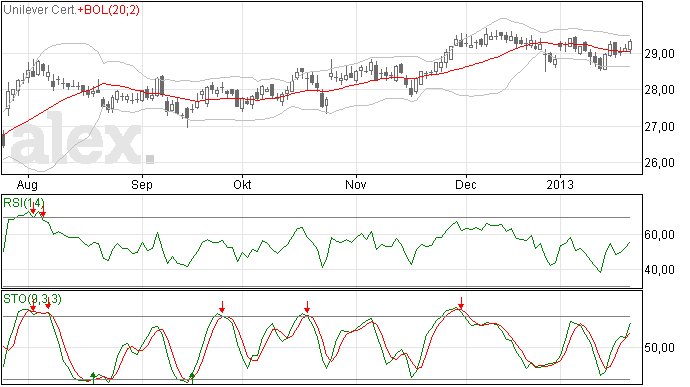690x387 pixels.
Task: Select the 60,00 RSI axis value
Action: (659, 235)
